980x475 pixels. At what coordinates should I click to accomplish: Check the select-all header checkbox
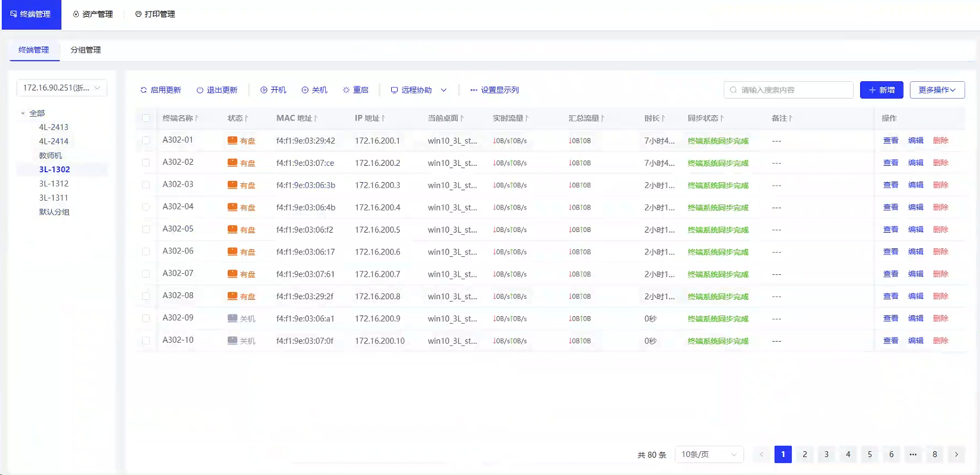pyautogui.click(x=146, y=118)
